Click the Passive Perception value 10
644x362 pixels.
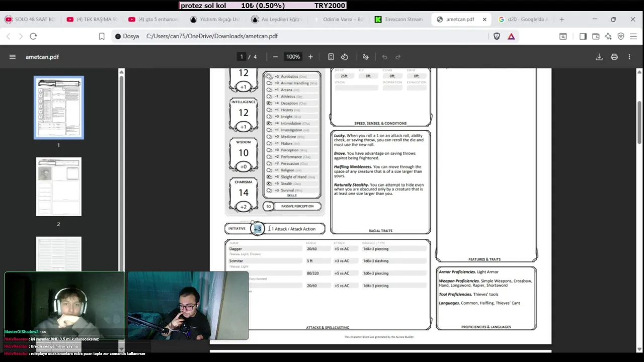pos(268,206)
